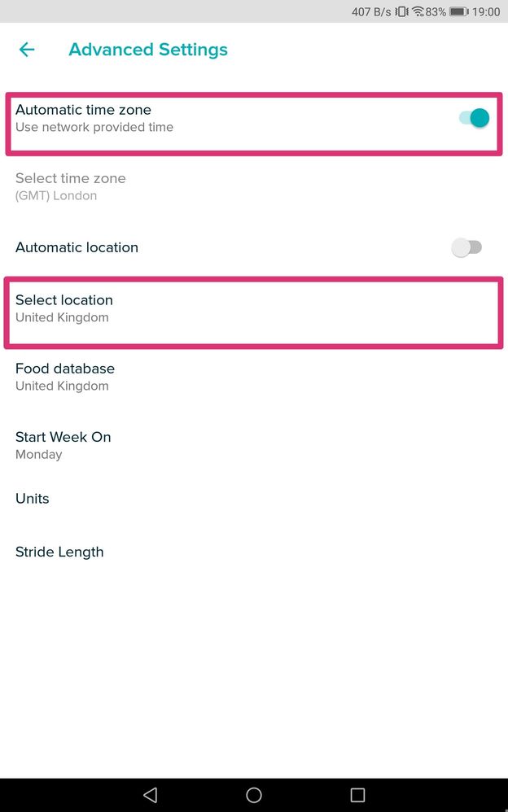
Task: Tap the Android home circle button
Action: pos(254,794)
